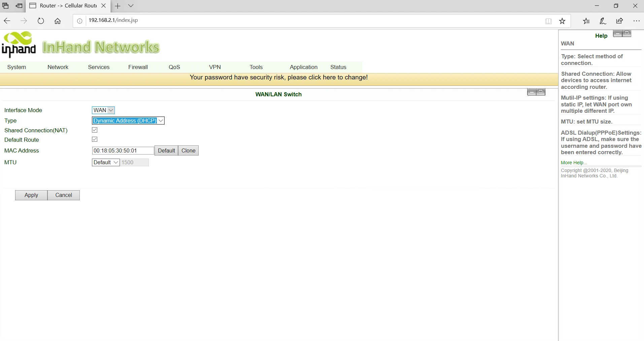Open the Network menu

(x=58, y=67)
